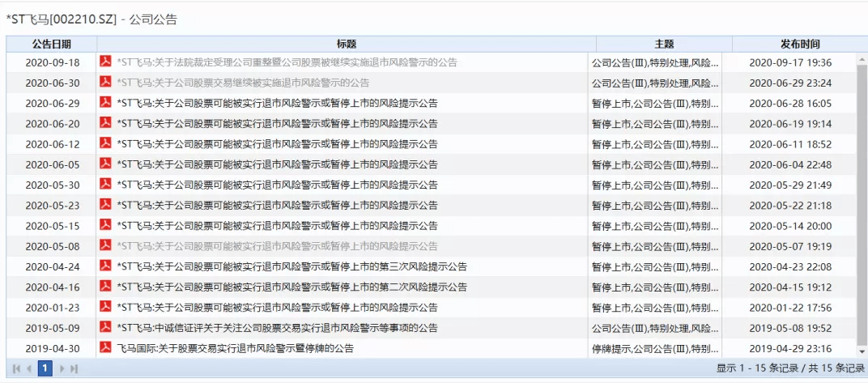Screen dimensions: 868x383
Task: Sort by the 发布时间 column header
Action: pyautogui.click(x=800, y=45)
